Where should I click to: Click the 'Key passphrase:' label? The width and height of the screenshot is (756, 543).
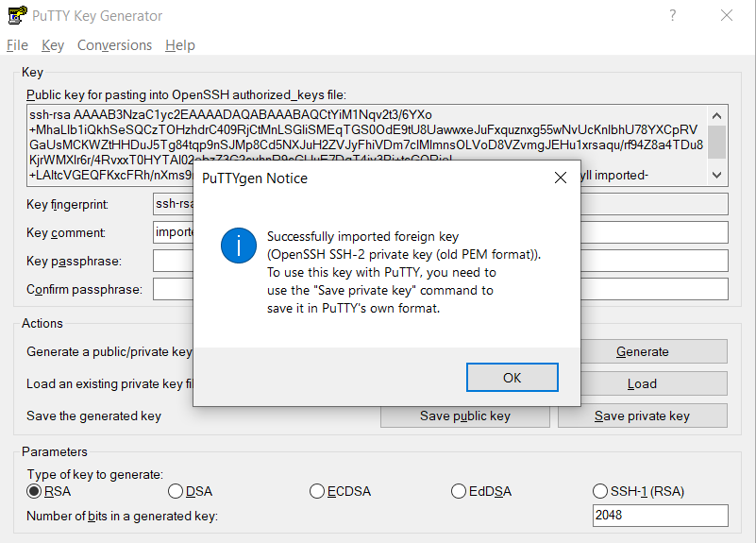point(74,262)
